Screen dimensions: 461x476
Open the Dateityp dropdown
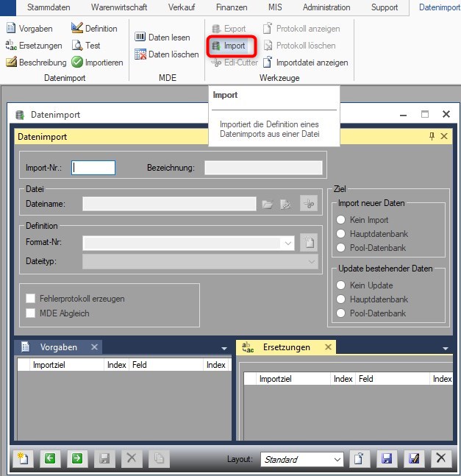[x=312, y=261]
